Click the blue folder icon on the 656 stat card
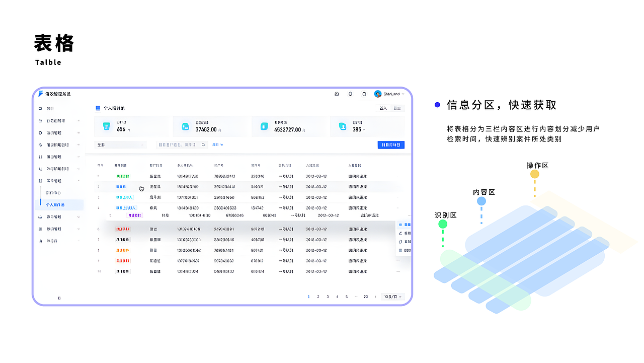644x363 pixels. coord(106,125)
